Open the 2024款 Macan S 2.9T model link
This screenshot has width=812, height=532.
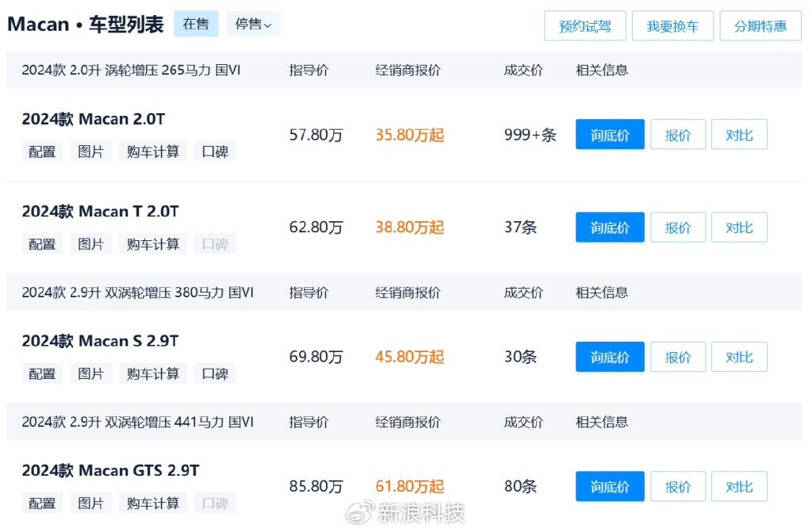point(100,341)
